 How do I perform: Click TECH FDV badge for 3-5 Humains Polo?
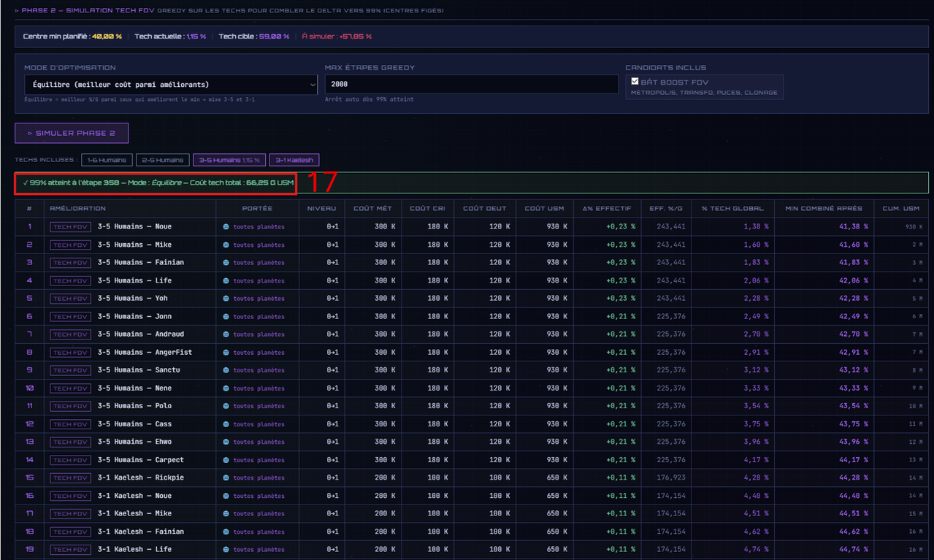[x=71, y=406]
